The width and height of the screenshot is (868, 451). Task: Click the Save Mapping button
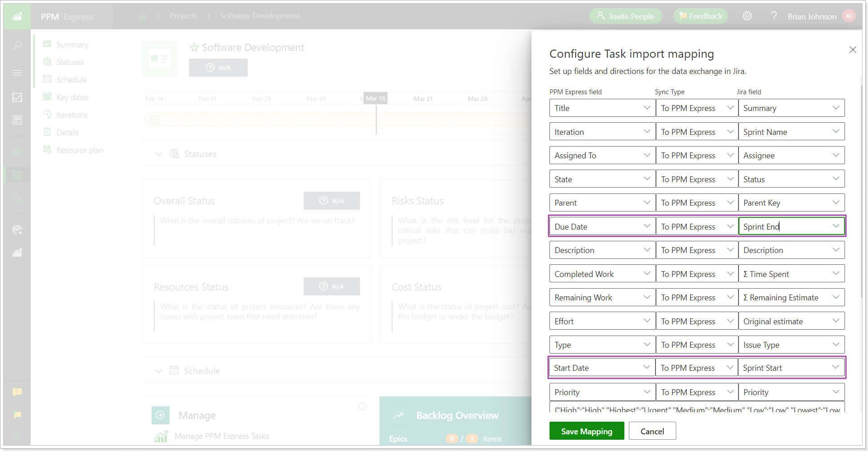[586, 431]
